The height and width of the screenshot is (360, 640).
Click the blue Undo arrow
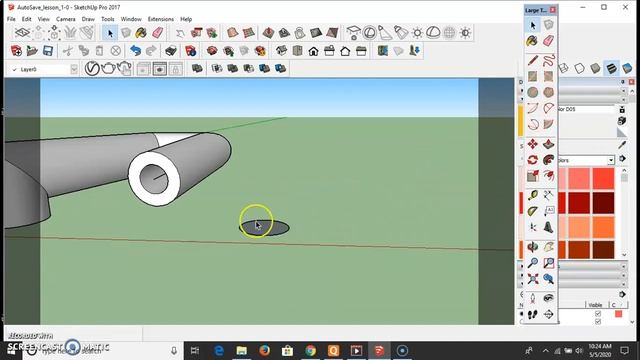pos(135,51)
